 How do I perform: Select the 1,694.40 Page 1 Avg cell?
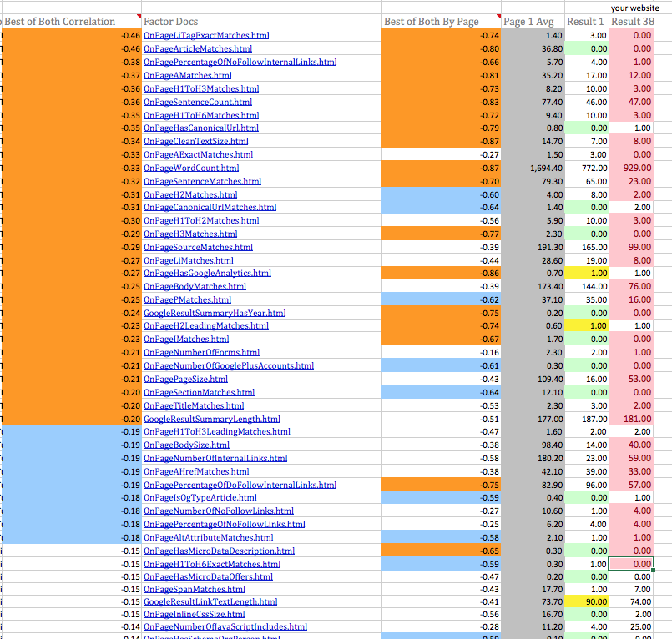(x=533, y=168)
